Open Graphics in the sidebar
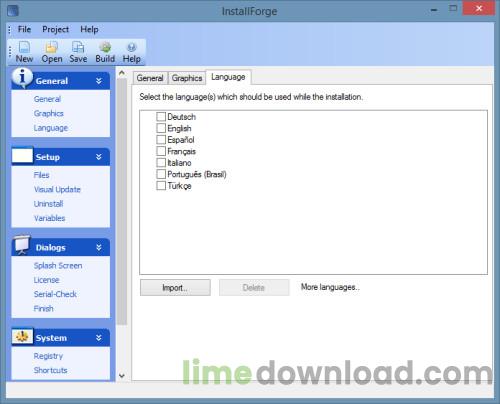 [49, 113]
